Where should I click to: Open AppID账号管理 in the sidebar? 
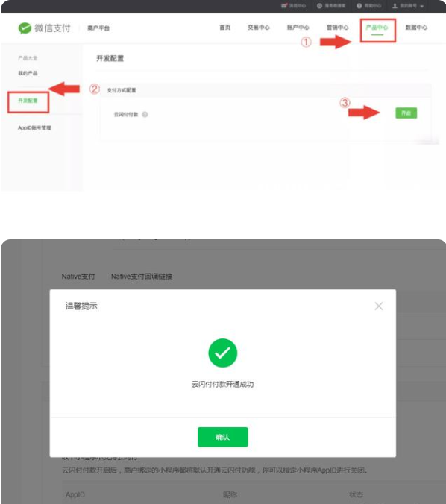(x=34, y=128)
